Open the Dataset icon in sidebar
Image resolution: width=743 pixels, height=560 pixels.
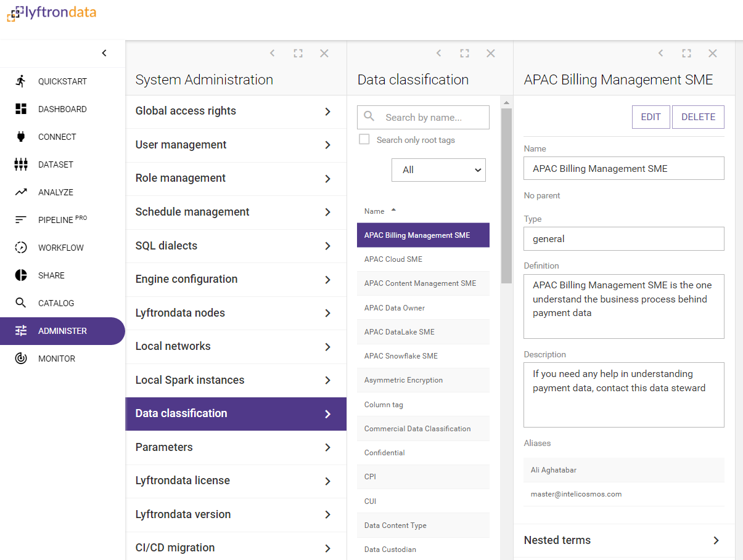pyautogui.click(x=21, y=164)
